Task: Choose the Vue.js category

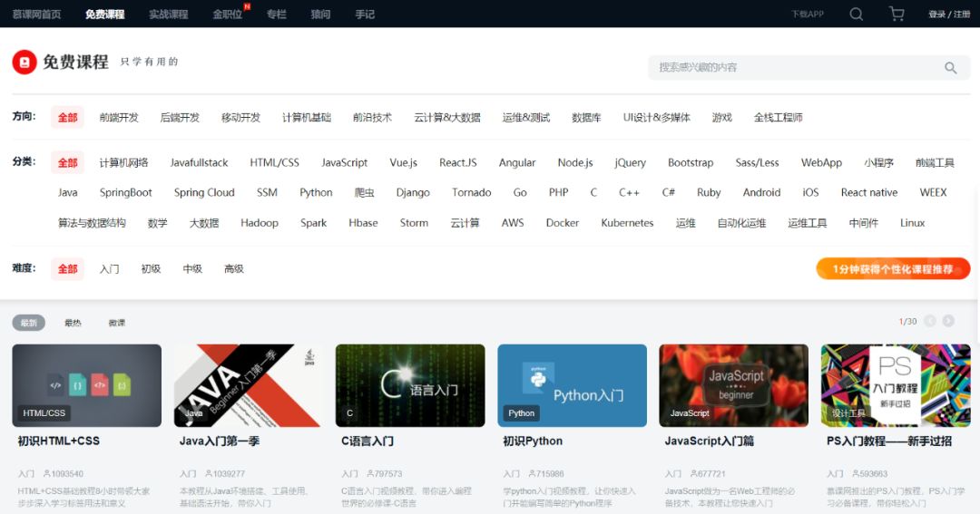Action: pos(403,162)
